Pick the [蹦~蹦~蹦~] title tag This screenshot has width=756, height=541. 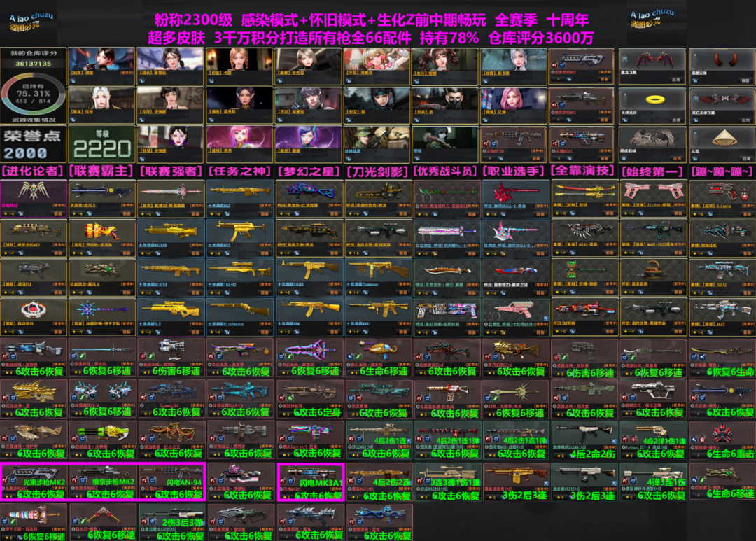coord(722,171)
